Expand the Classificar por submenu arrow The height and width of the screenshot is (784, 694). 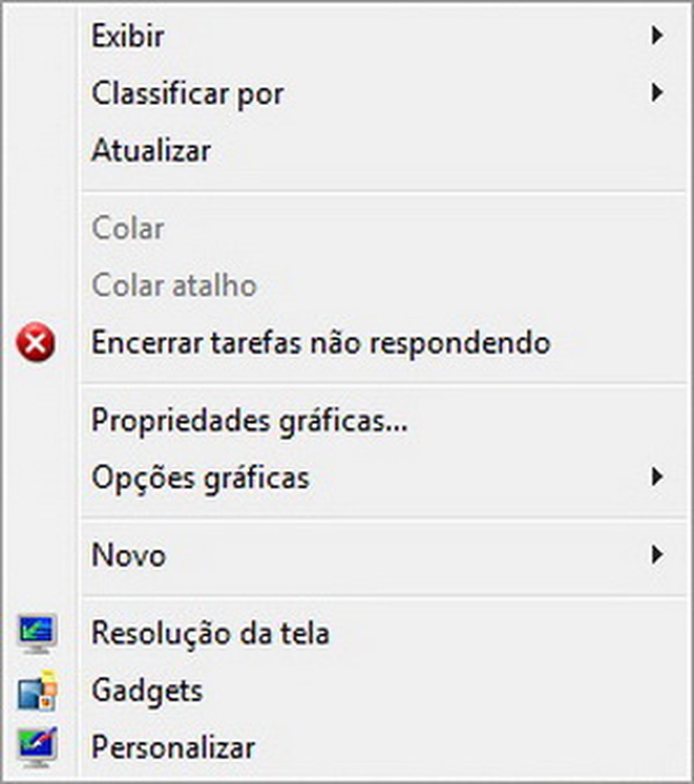click(x=657, y=92)
